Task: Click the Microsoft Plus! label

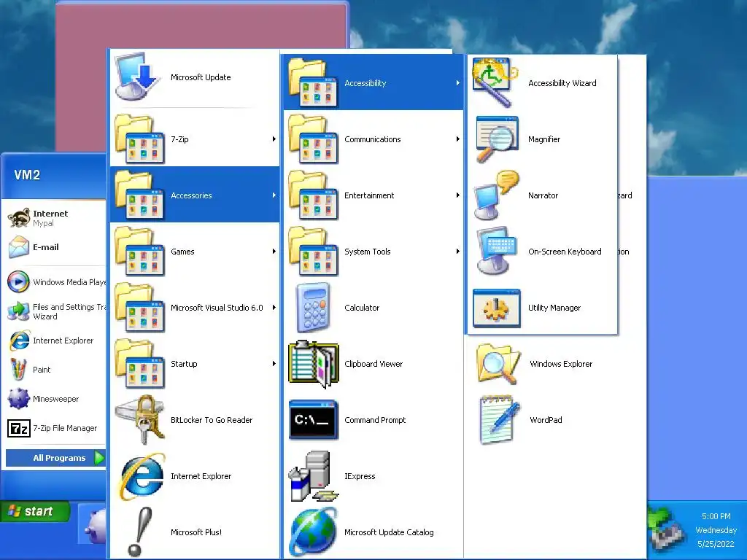Action: 196,532
